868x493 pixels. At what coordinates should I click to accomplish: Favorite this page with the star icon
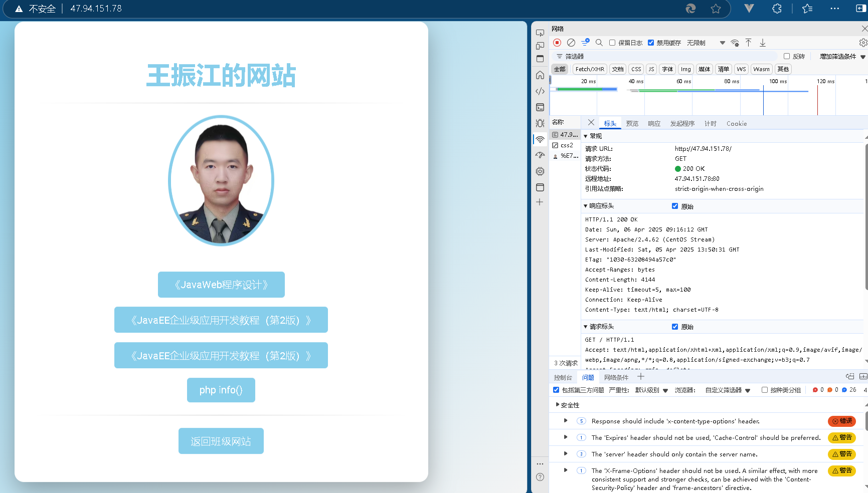pos(716,9)
